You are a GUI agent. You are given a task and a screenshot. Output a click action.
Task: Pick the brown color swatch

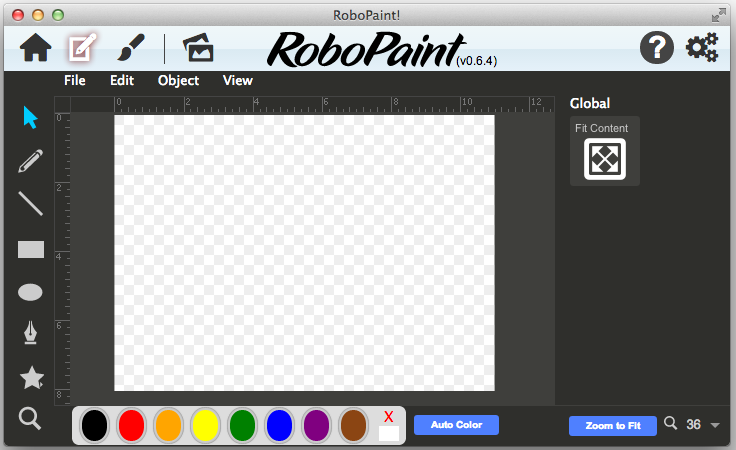353,426
